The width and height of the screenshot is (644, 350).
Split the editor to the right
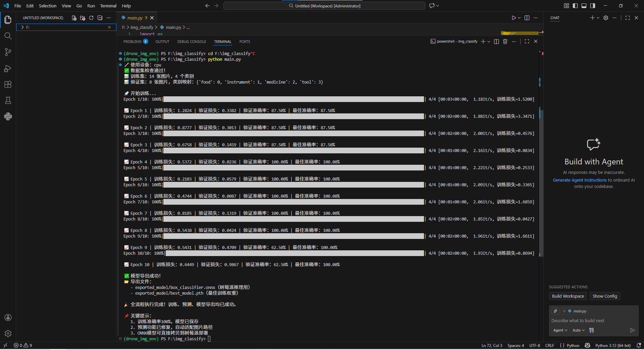(527, 18)
